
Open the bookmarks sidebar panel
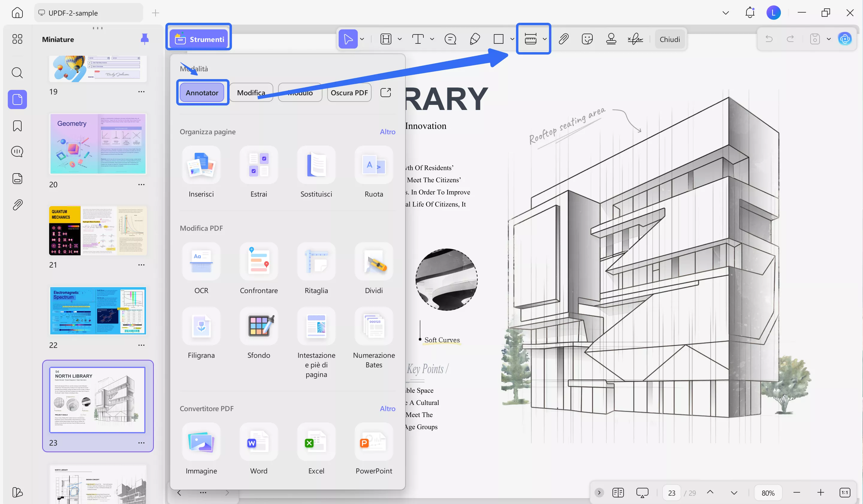17,126
